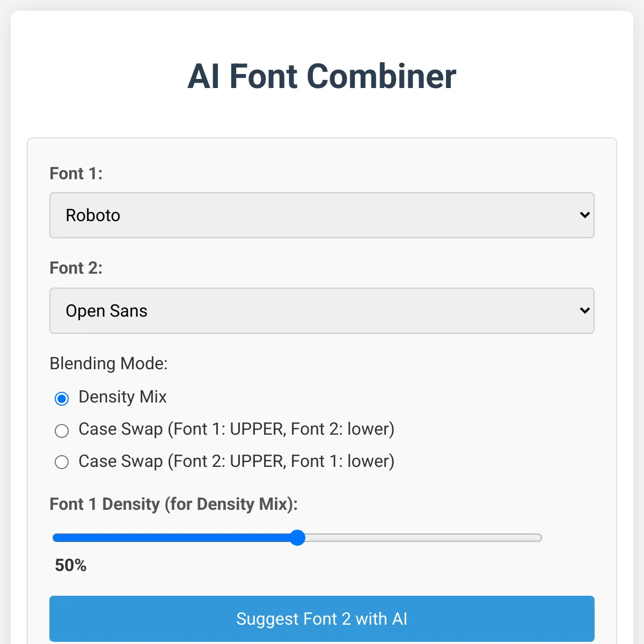Viewport: 644px width, 644px height.
Task: Open the Font 1 dropdown showing Roboto
Action: coord(322,215)
